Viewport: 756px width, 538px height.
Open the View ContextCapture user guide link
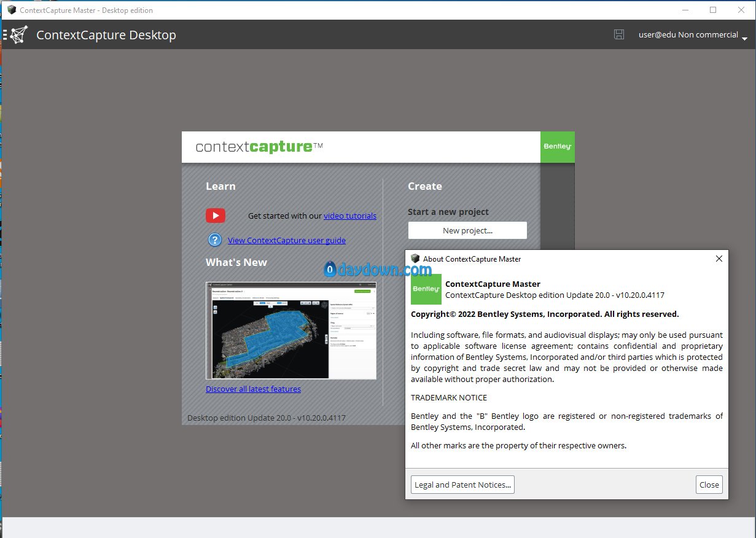click(287, 240)
